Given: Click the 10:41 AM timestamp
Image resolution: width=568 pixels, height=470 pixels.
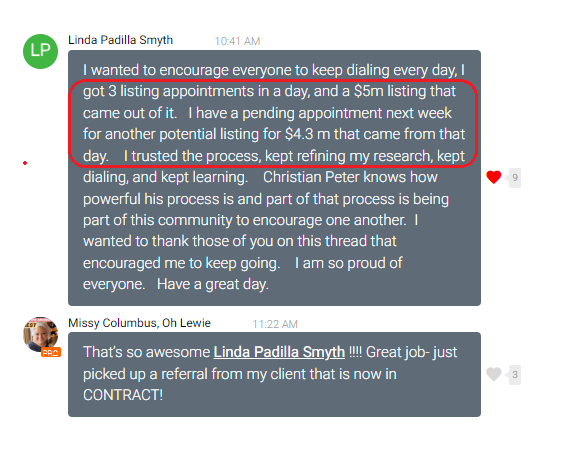Looking at the screenshot, I should pos(237,41).
